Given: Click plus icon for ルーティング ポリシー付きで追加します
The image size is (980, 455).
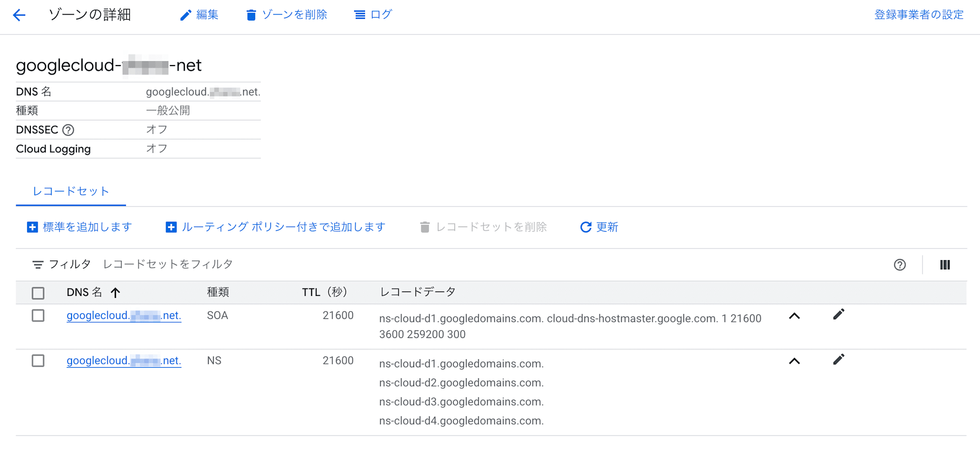Looking at the screenshot, I should point(171,227).
